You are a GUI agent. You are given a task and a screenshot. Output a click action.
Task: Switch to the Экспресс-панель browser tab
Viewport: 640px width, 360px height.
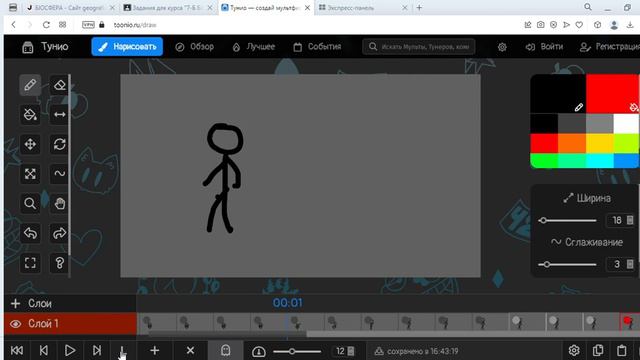[x=362, y=8]
